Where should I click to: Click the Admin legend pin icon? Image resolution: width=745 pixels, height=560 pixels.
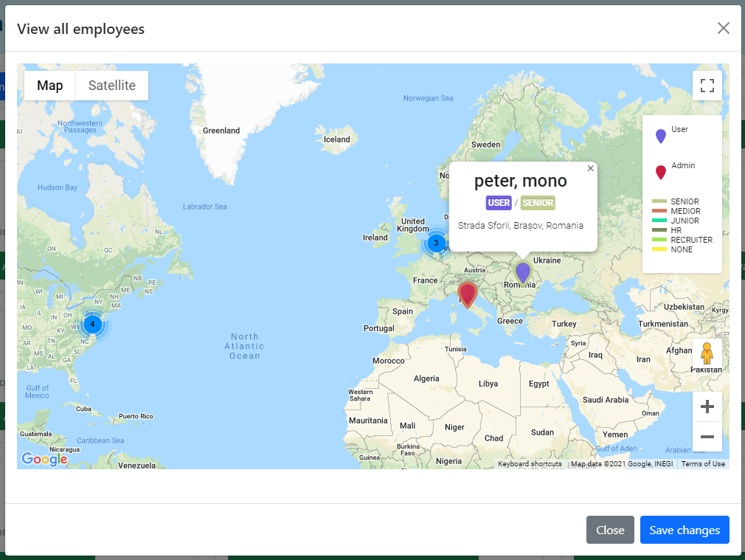[x=660, y=173]
